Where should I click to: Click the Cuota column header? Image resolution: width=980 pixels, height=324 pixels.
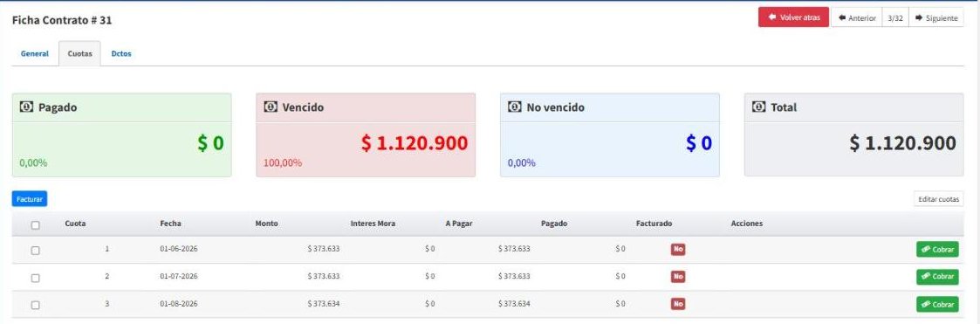point(76,224)
